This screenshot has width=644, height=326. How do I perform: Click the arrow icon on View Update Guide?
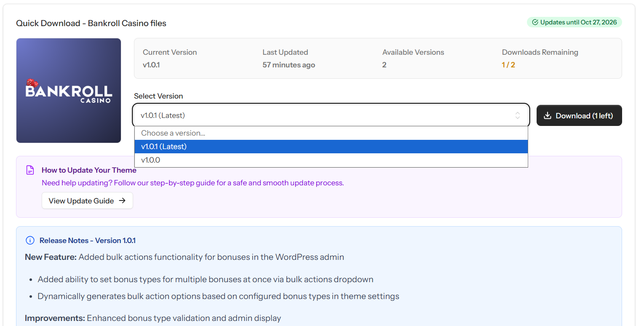tap(123, 200)
